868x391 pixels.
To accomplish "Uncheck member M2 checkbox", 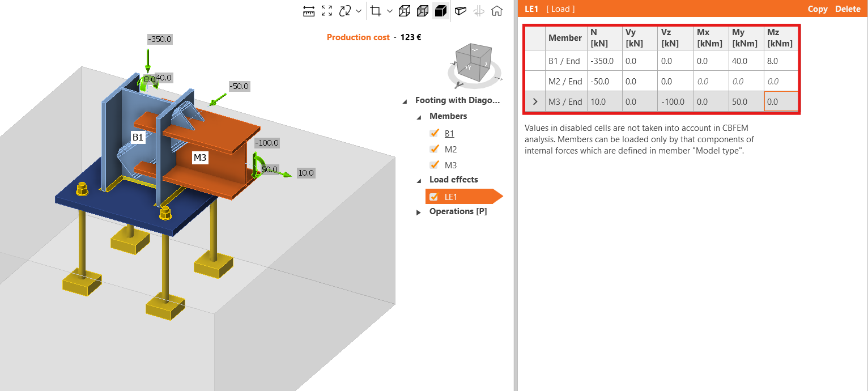I will (x=435, y=149).
